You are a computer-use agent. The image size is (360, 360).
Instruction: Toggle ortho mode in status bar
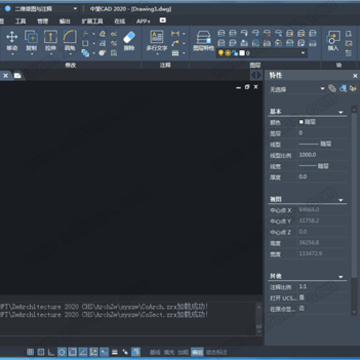[51, 352]
